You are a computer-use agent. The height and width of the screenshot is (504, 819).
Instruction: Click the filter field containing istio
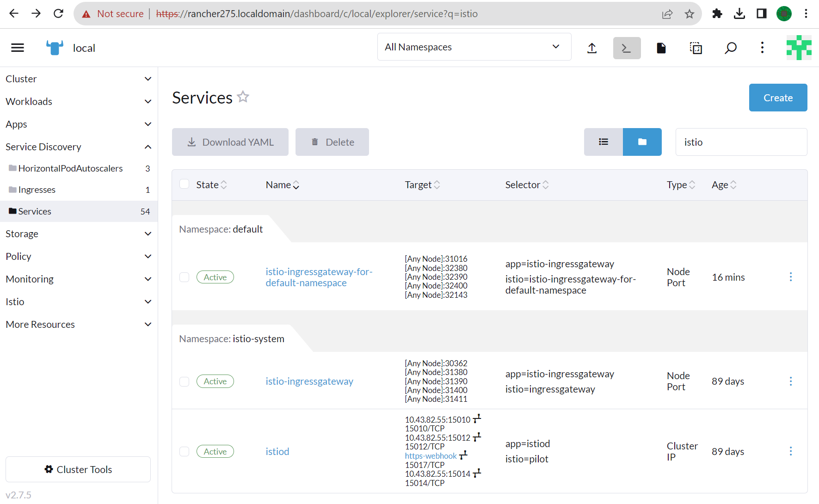pos(741,142)
